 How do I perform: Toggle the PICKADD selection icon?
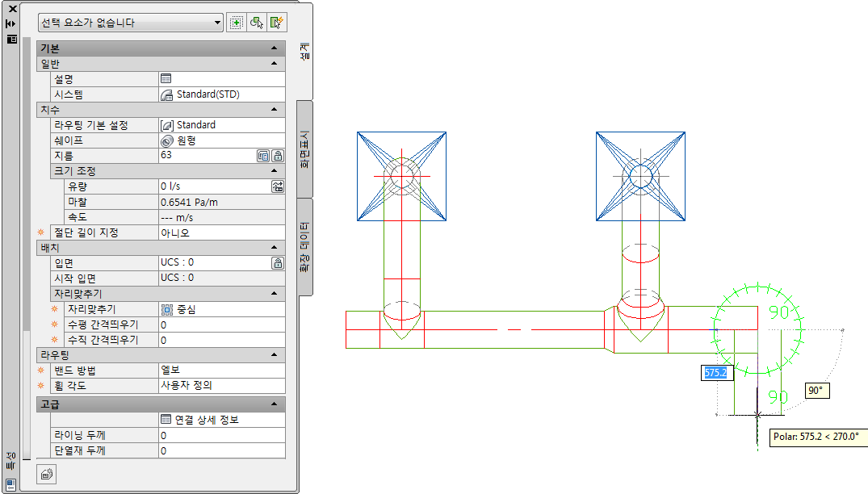[x=236, y=23]
